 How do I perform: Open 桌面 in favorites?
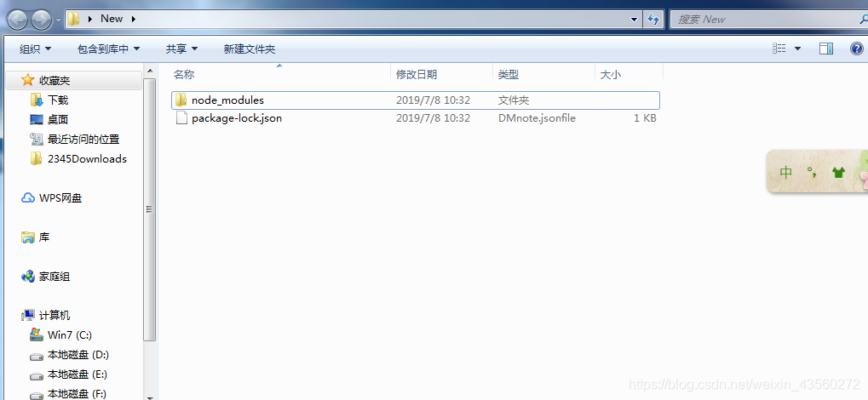pyautogui.click(x=58, y=119)
